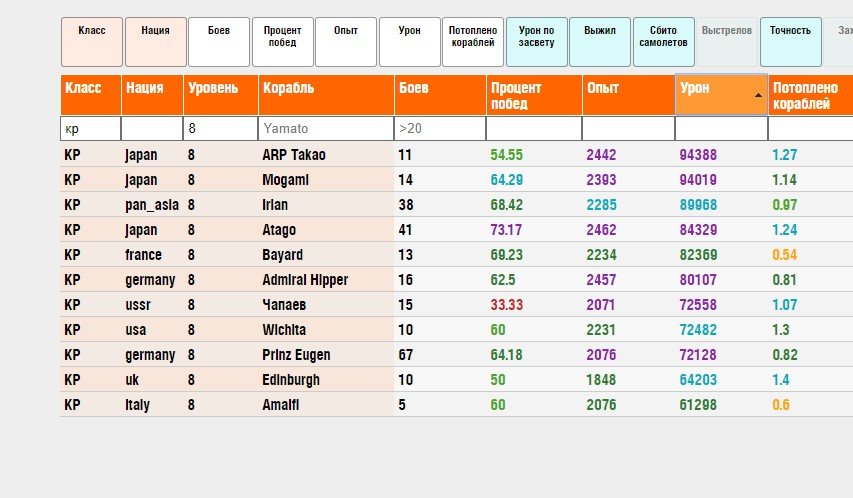Select the Prinz Eugen ship row

tap(456, 355)
